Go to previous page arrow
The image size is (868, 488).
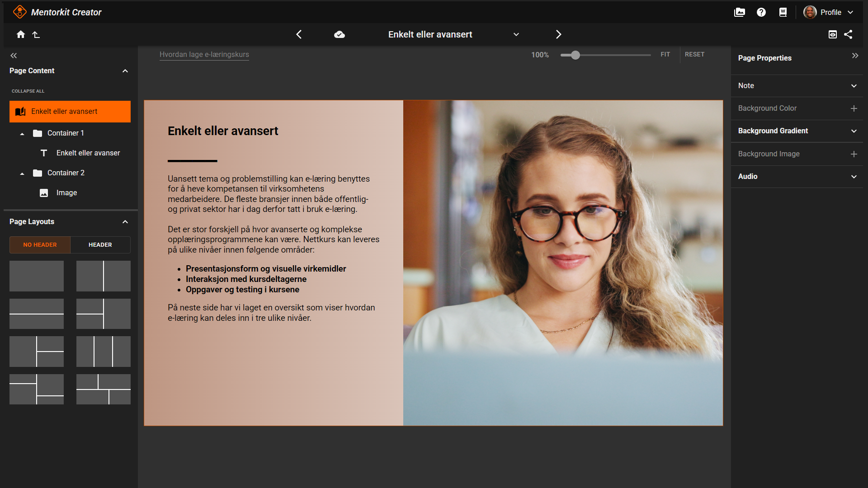tap(299, 34)
